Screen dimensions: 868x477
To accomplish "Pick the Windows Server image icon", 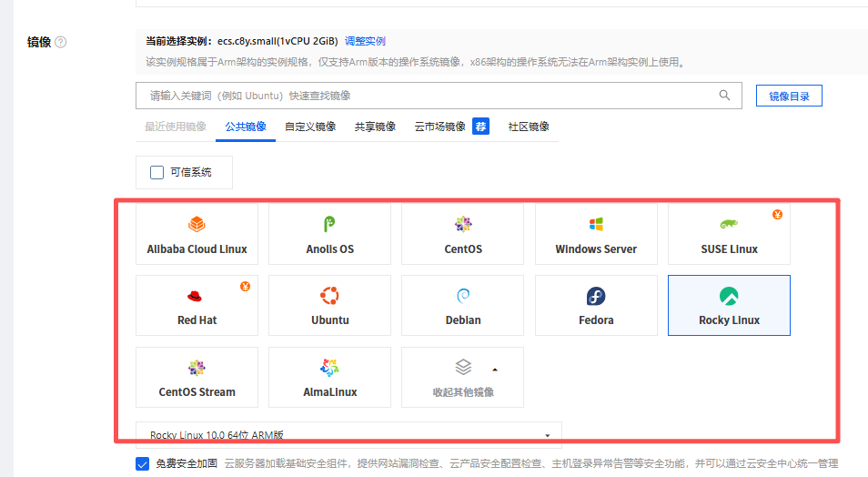I will pyautogui.click(x=596, y=224).
